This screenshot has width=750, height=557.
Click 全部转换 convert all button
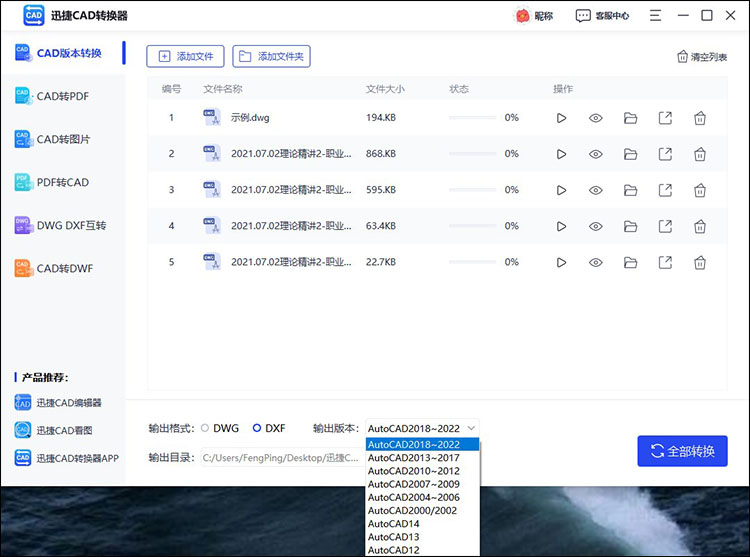click(x=682, y=451)
